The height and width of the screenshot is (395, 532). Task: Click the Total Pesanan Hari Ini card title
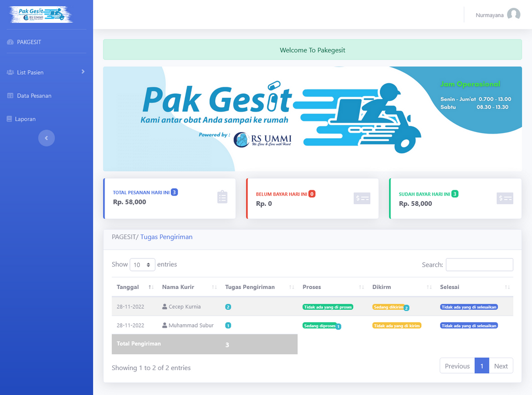[x=141, y=192]
